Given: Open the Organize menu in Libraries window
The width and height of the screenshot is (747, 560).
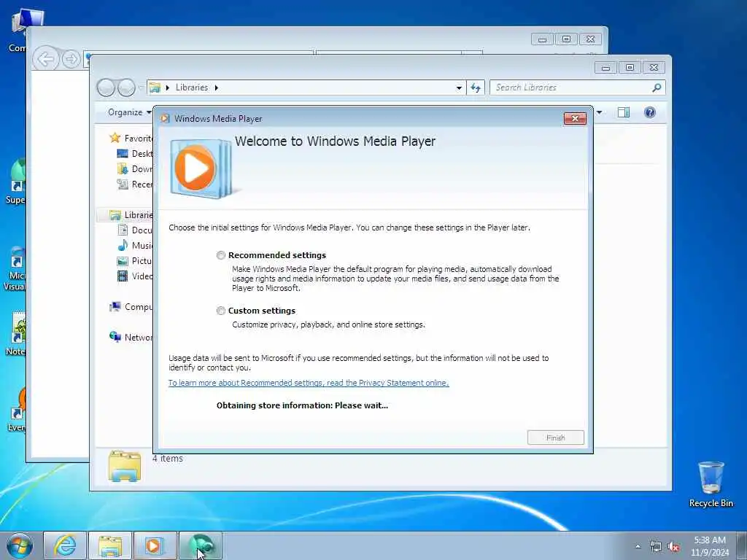Looking at the screenshot, I should 129,112.
